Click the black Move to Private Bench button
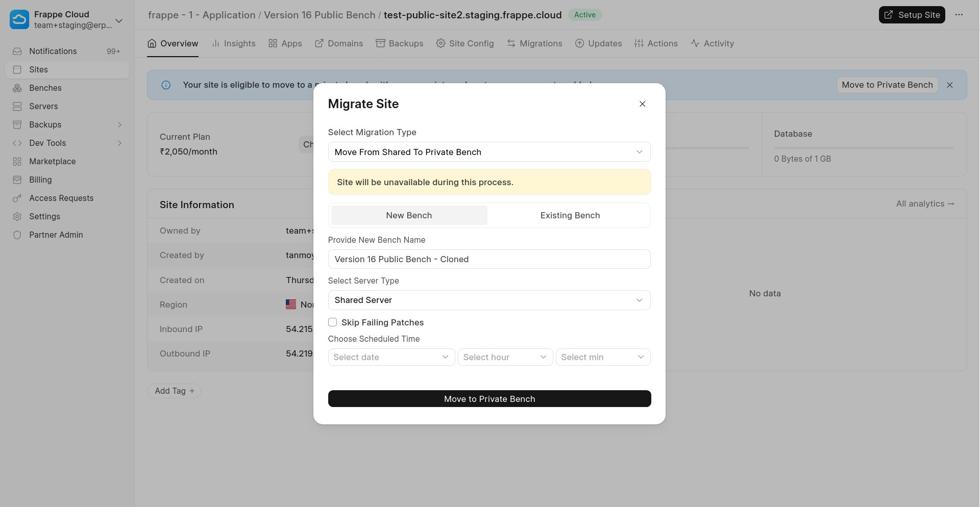The height and width of the screenshot is (507, 980). (489, 399)
